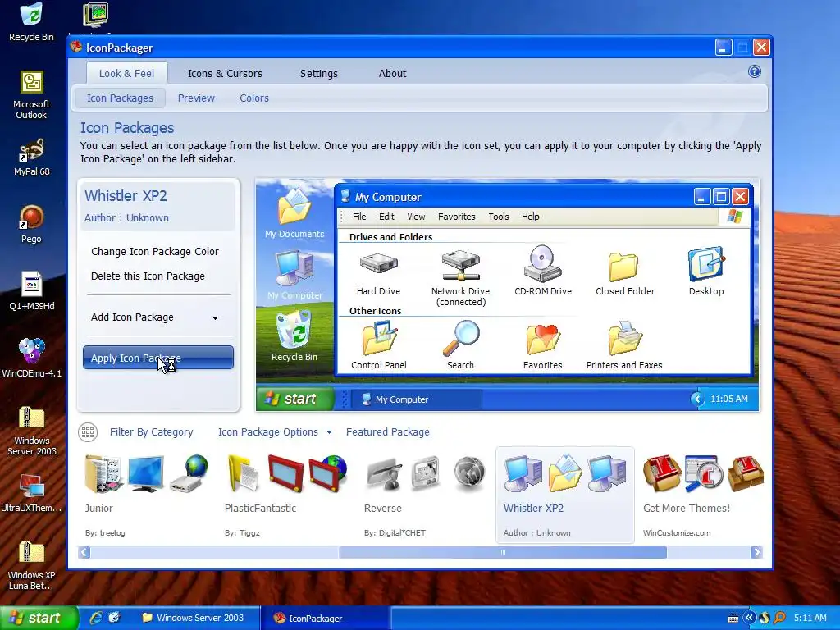This screenshot has width=840, height=630.
Task: Click the Search magnifier preview icon
Action: pyautogui.click(x=461, y=337)
